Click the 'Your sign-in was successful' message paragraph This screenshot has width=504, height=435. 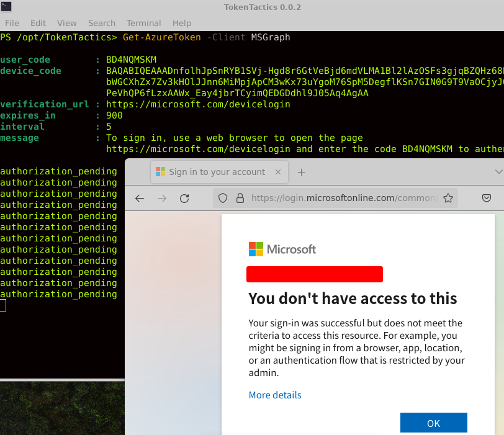tap(356, 348)
